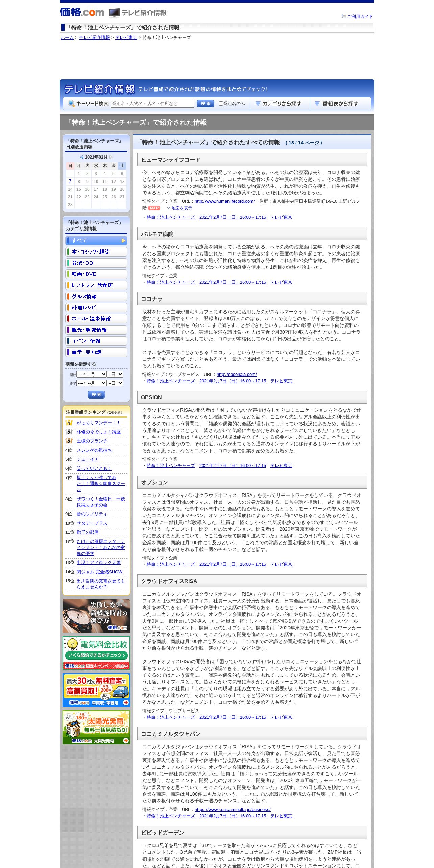Expand カテゴリから探す dropdown
This screenshot has width=434, height=868.
click(280, 104)
